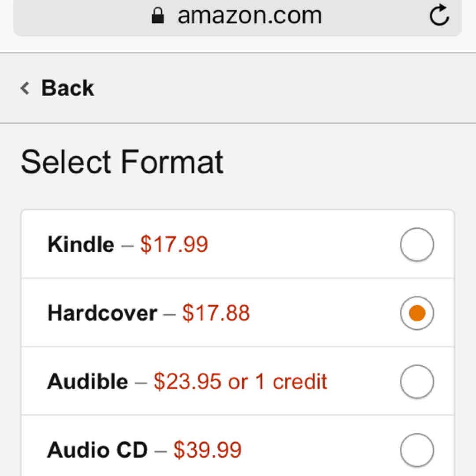This screenshot has height=476, width=476.
Task: Pick the Audio CD radio button
Action: (x=416, y=450)
